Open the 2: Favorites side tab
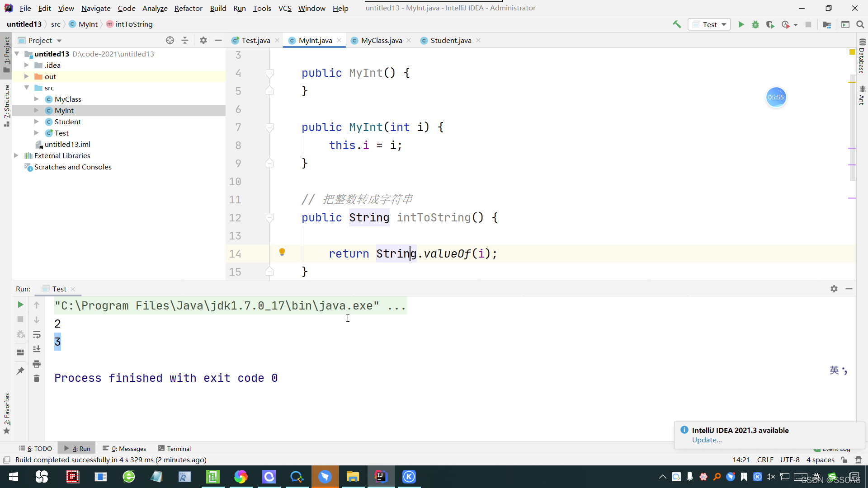The image size is (868, 488). click(x=7, y=413)
